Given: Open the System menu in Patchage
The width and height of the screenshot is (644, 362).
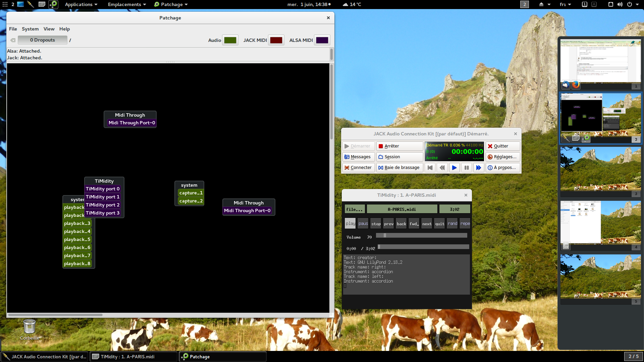Looking at the screenshot, I should (x=30, y=29).
